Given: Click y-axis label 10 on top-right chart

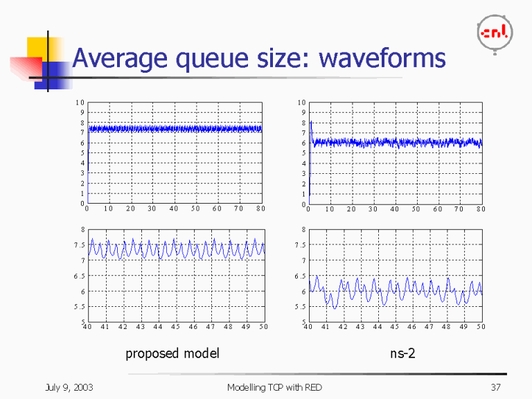Looking at the screenshot, I should tap(301, 103).
